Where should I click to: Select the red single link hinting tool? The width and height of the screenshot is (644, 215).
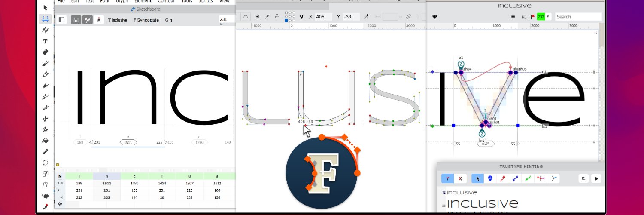point(503,178)
